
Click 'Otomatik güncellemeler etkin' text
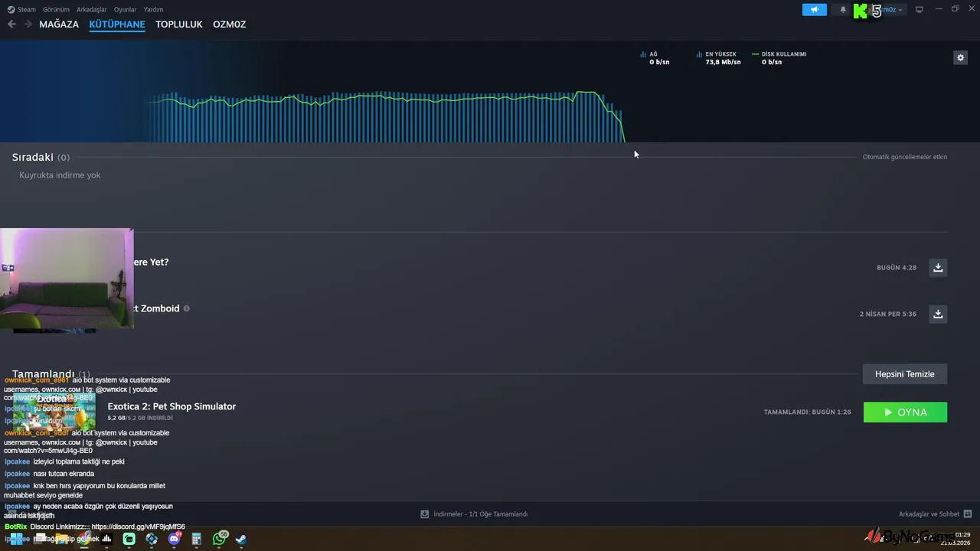click(x=905, y=157)
